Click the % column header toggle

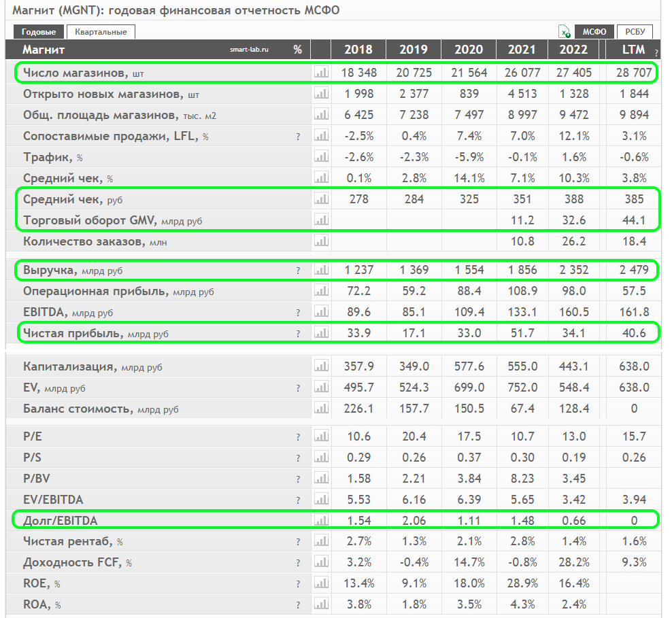297,50
